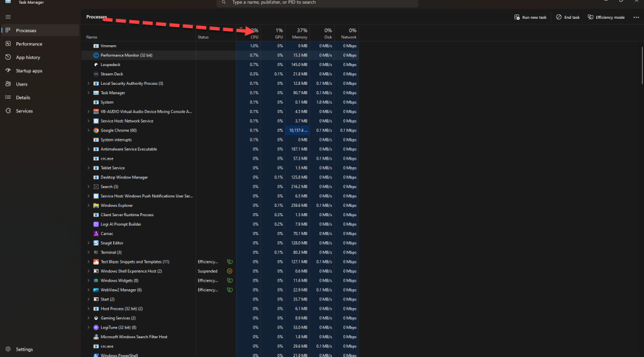Click the Start (2) process icon
The width and height of the screenshot is (644, 357).
pyautogui.click(x=96, y=300)
